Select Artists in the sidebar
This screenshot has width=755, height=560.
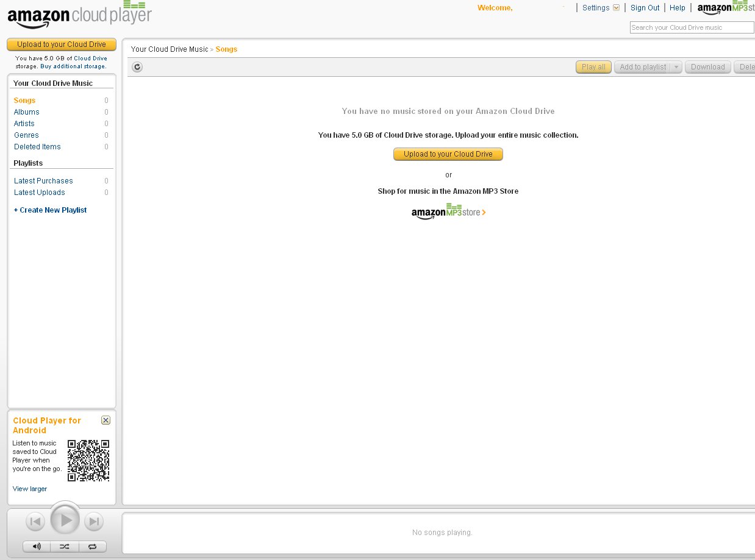pos(24,124)
